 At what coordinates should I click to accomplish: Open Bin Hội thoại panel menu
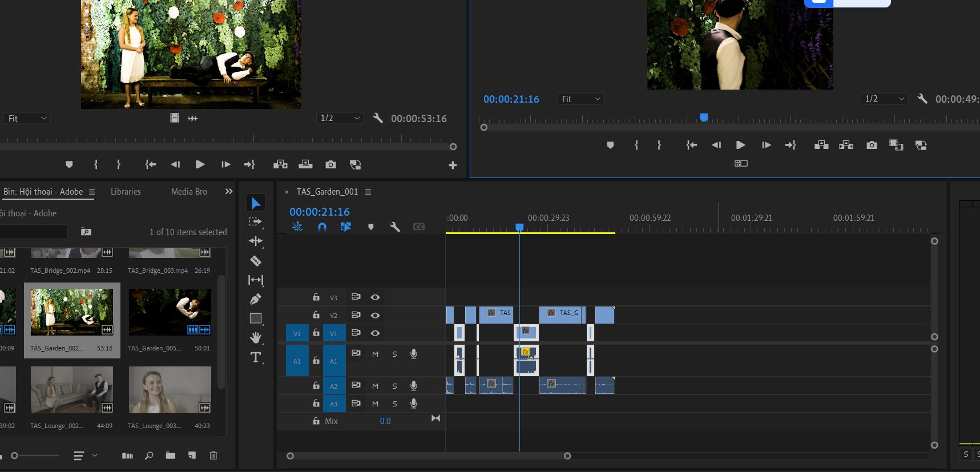(x=92, y=192)
